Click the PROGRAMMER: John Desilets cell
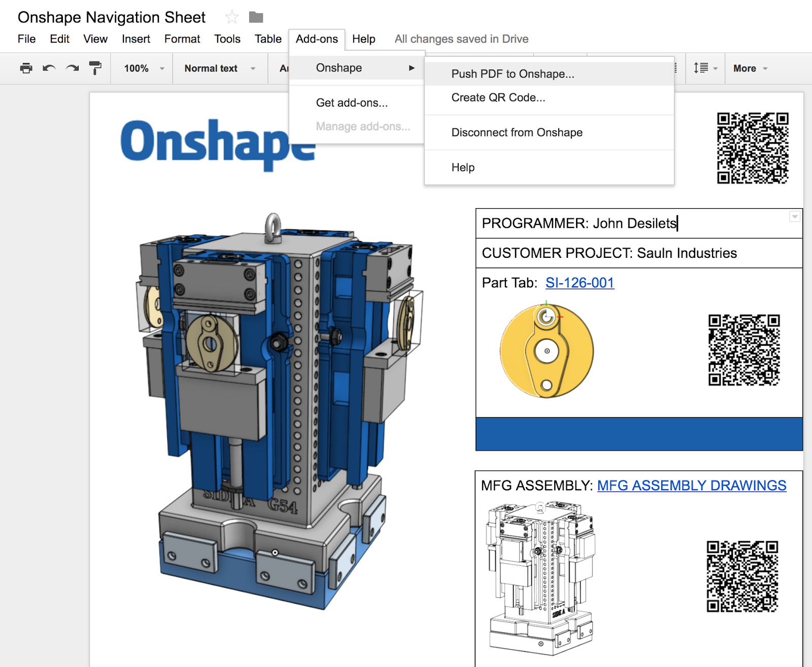 639,223
